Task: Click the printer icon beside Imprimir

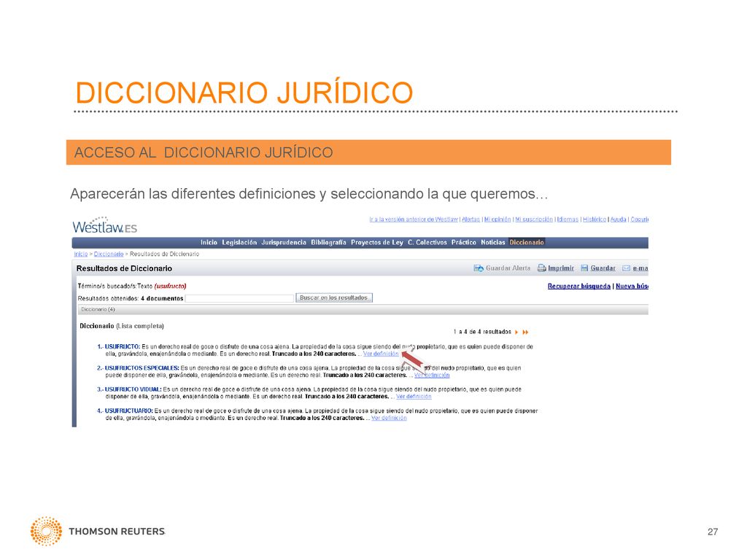Action: 542,268
